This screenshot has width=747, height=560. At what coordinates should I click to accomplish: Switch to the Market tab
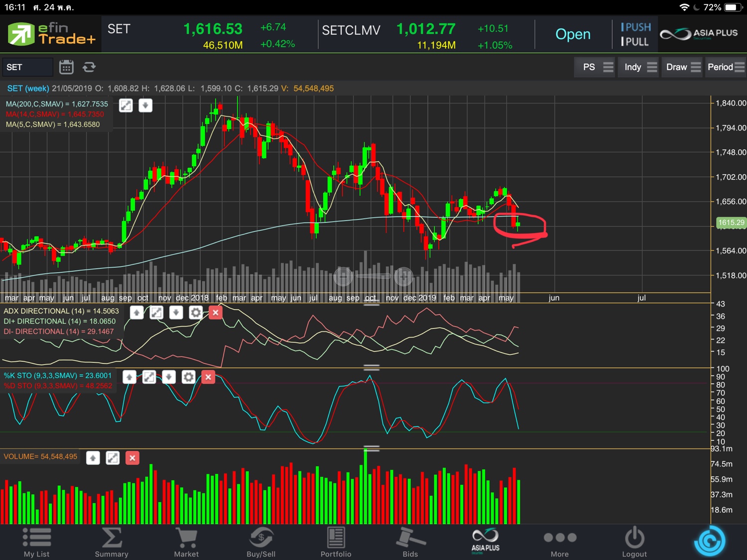tap(186, 542)
